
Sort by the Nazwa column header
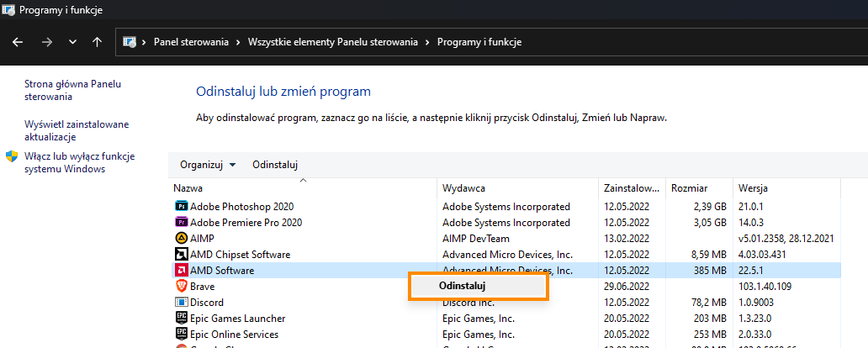tap(303, 188)
